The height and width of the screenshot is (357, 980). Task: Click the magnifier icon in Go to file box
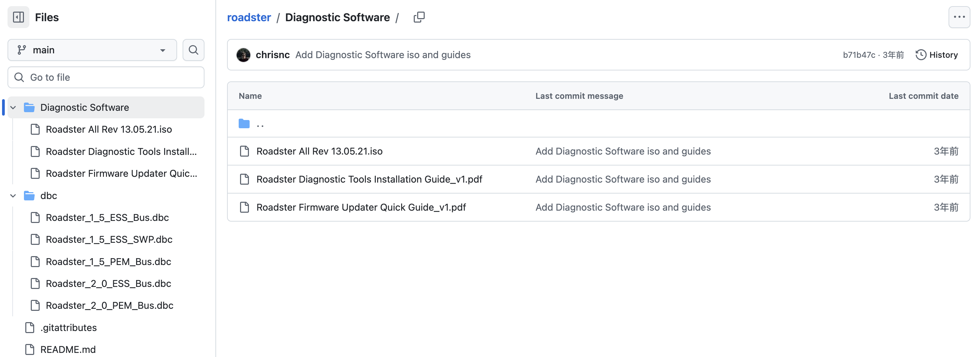click(x=19, y=77)
